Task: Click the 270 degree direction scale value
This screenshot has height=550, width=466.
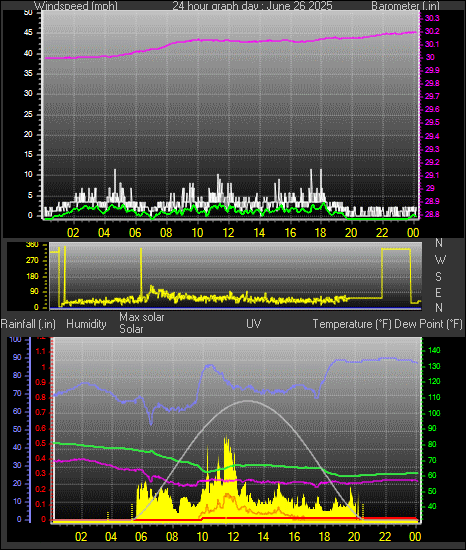Action: tap(32, 261)
